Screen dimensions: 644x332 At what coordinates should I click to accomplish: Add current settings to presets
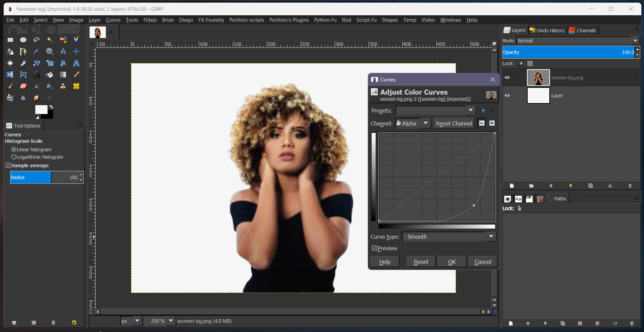483,110
